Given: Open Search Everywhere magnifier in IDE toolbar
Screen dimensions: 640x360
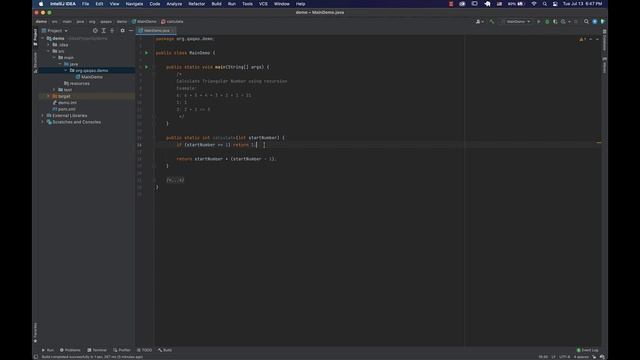Looking at the screenshot, I should point(586,22).
